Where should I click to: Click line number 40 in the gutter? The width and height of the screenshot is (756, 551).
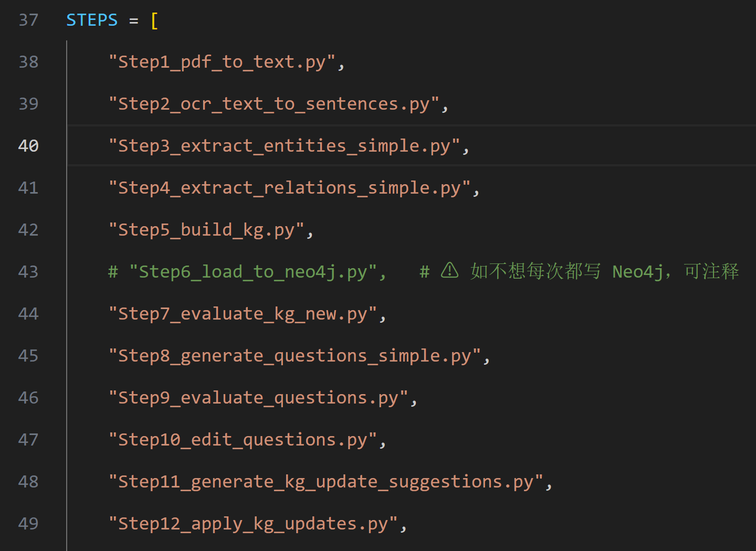(28, 146)
